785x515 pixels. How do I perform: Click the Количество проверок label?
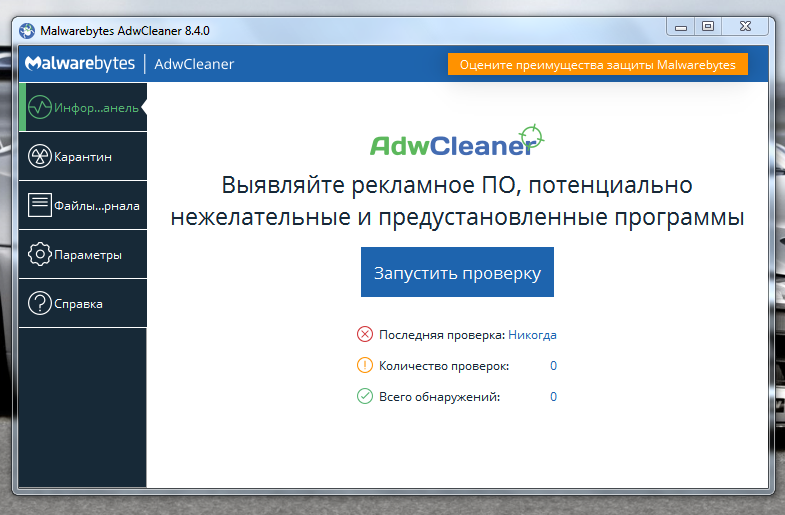click(x=444, y=366)
